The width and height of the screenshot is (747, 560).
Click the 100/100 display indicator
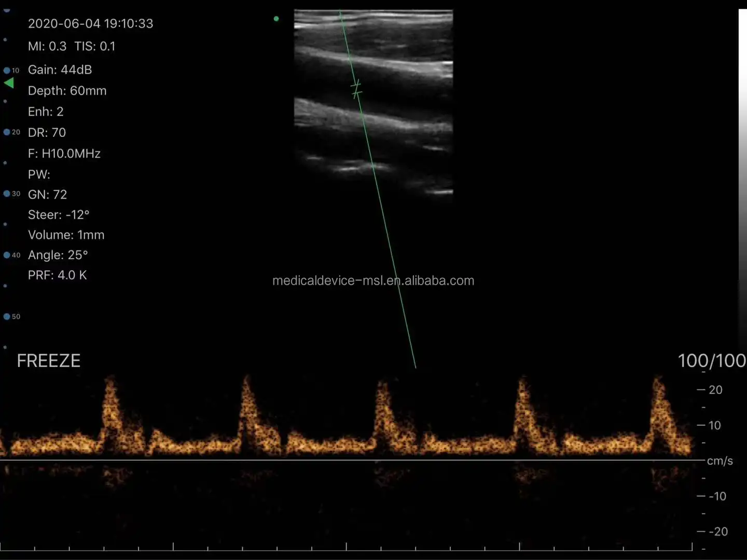pos(711,360)
